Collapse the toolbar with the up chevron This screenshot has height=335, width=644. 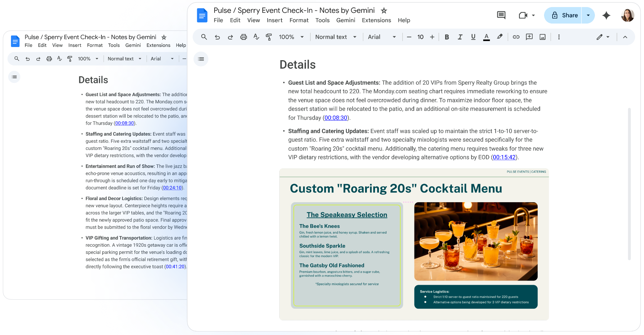(x=625, y=37)
